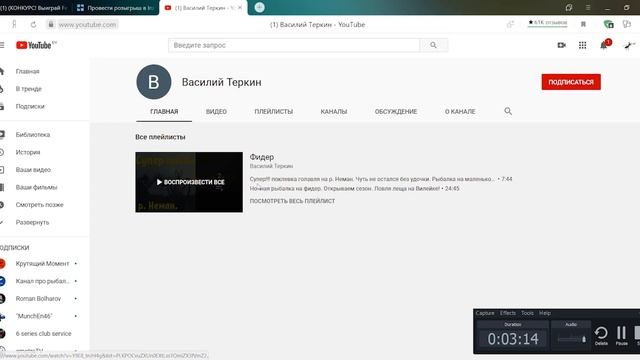Open recorder Help menu
The width and height of the screenshot is (640, 360).
pyautogui.click(x=545, y=313)
